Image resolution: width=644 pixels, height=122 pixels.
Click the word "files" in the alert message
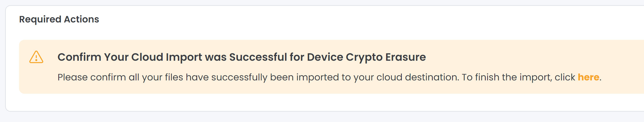174,77
